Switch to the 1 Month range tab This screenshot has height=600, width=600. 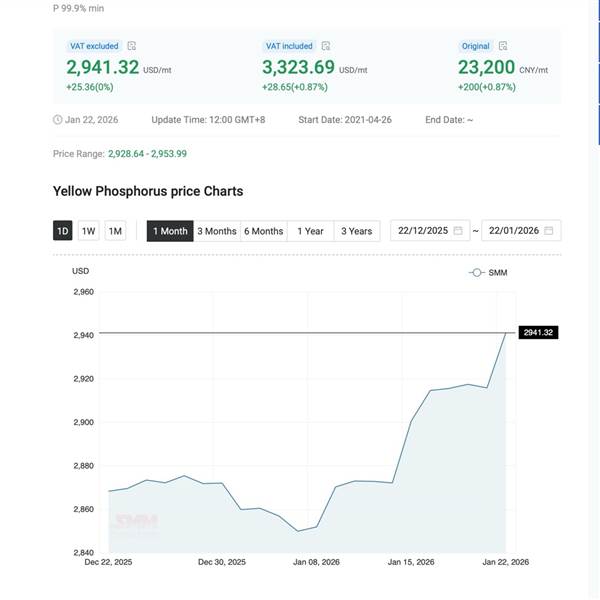pyautogui.click(x=170, y=231)
